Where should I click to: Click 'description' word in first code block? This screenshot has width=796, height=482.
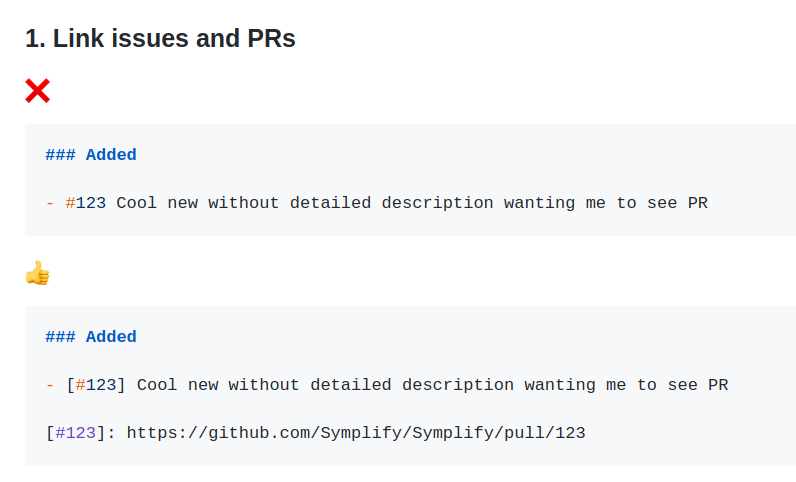pos(437,203)
